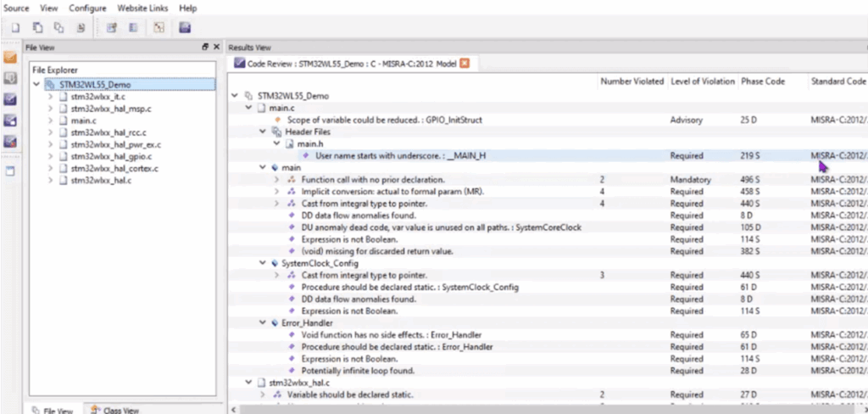
Task: Click the top orange sidebar icon
Action: point(10,58)
